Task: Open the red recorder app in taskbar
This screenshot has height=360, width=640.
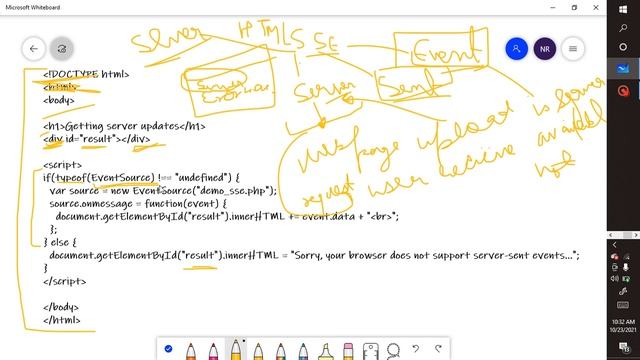Action: 623,90
